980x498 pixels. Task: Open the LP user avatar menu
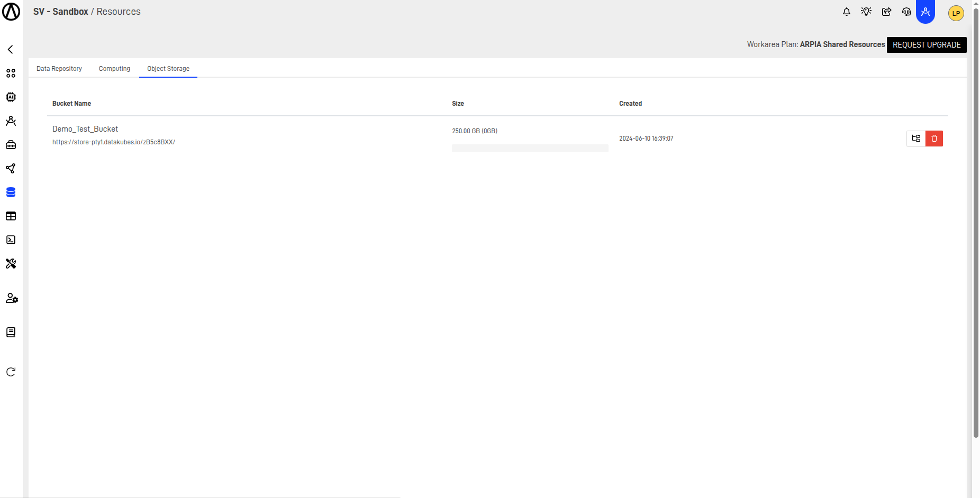(x=956, y=13)
